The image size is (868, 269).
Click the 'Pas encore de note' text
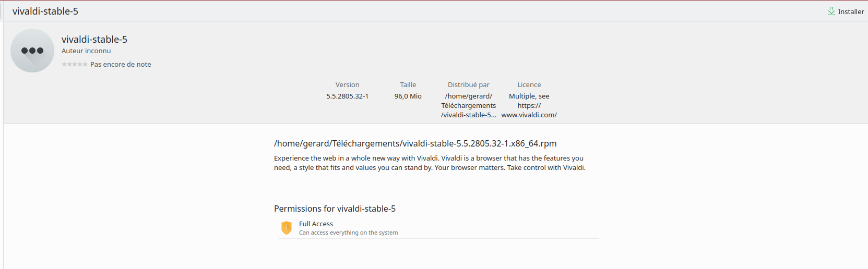(x=121, y=65)
